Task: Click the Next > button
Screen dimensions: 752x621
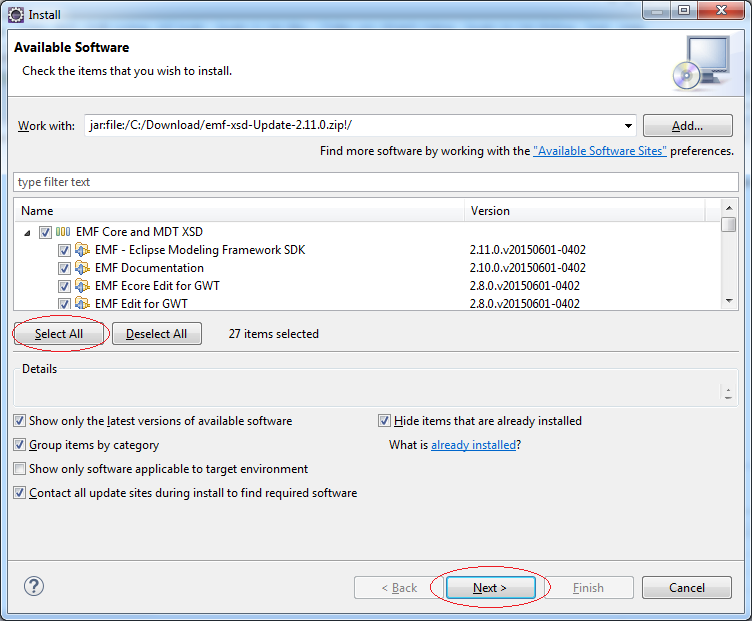Action: coord(490,587)
